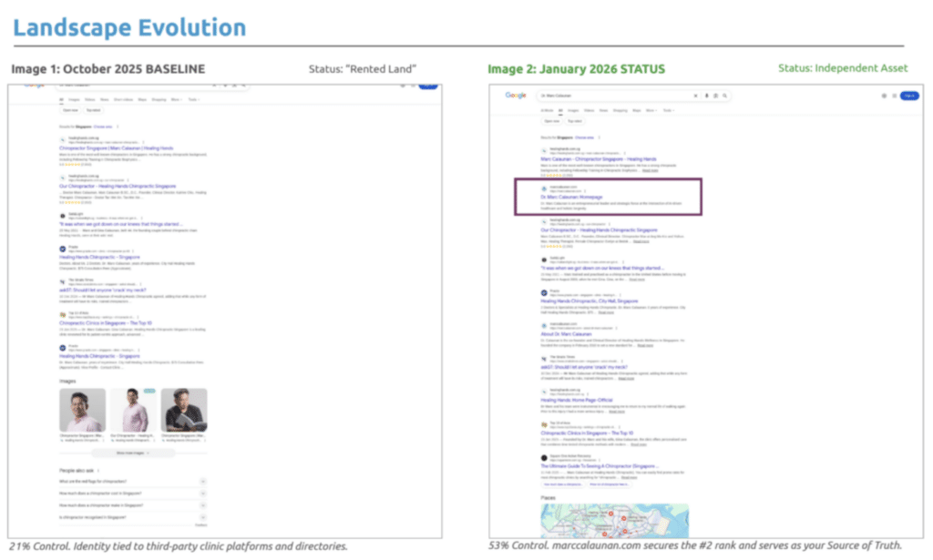The width and height of the screenshot is (933, 560).
Task: Click Top rated filter chip, January screenshot
Action: (x=574, y=121)
